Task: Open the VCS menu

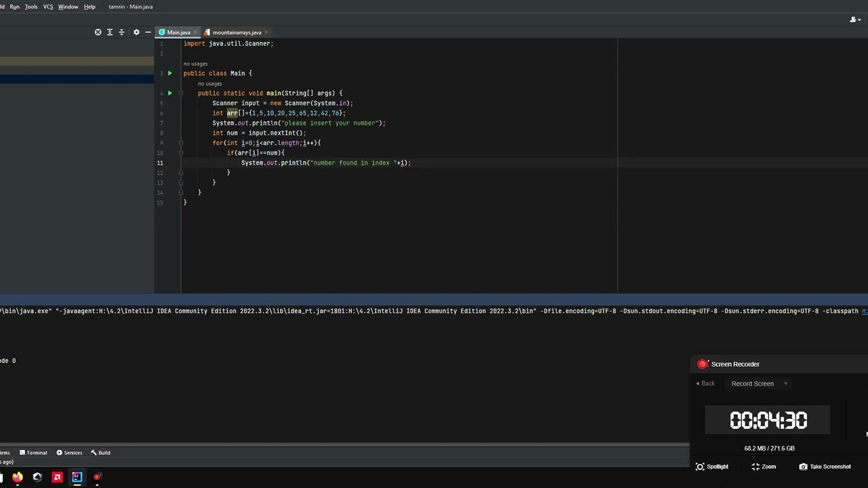Action: pyautogui.click(x=48, y=7)
